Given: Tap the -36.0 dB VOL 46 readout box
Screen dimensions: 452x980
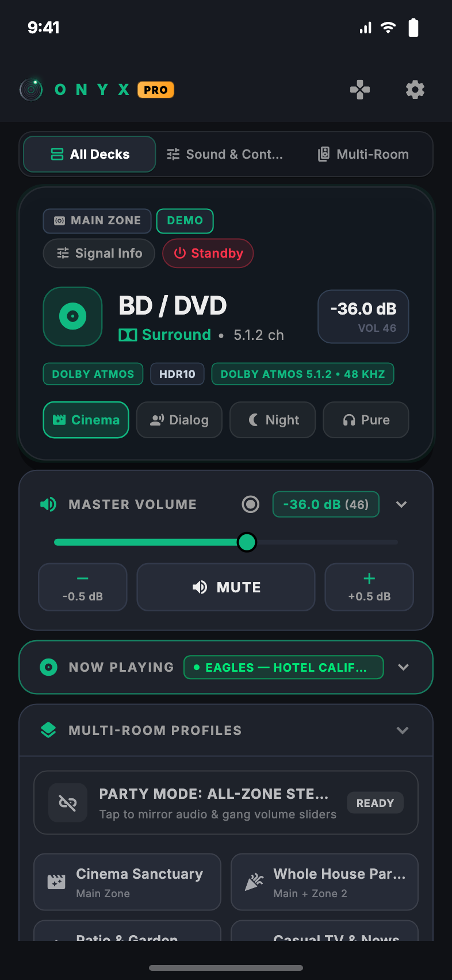Looking at the screenshot, I should coord(363,316).
